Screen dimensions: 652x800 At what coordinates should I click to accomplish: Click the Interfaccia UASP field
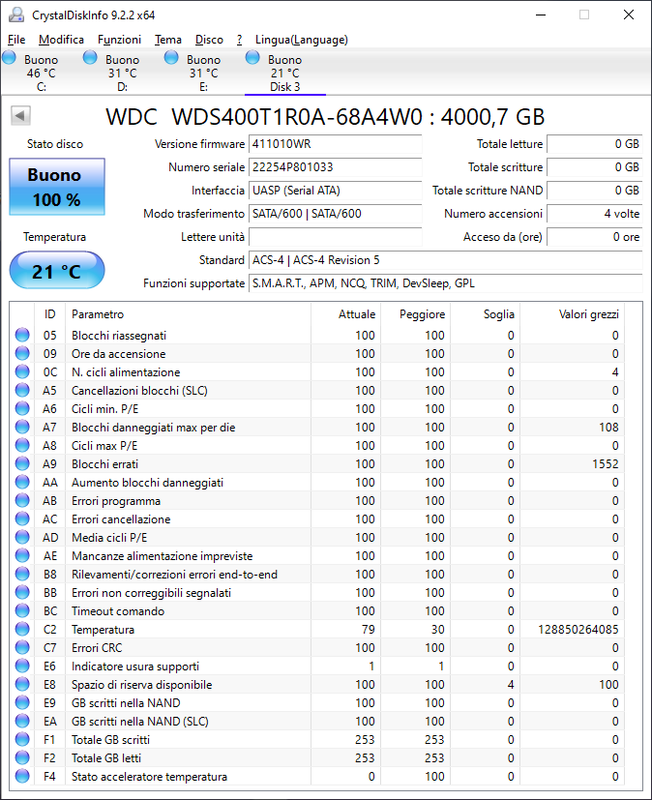point(335,190)
